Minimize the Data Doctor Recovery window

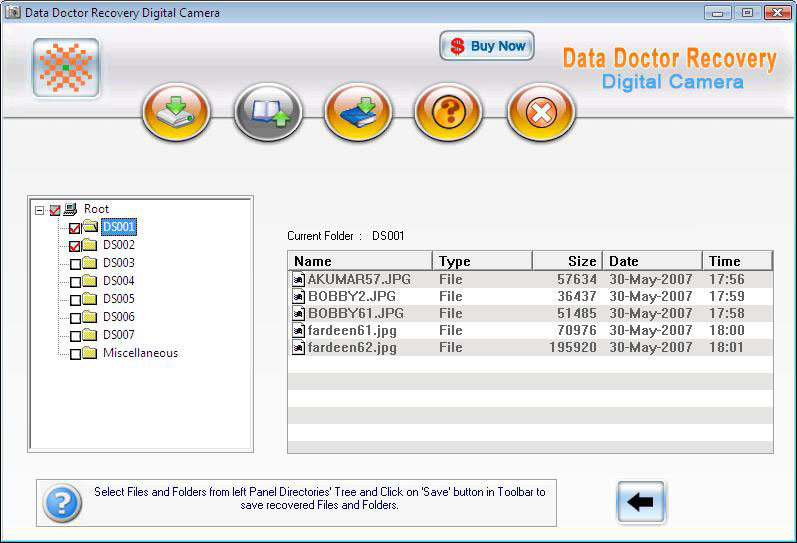tap(717, 13)
